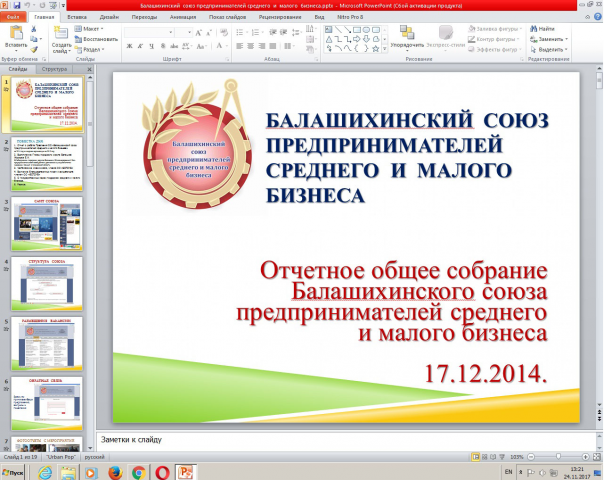Click Reset (Восстановить) slide button
Viewport: 604px width, 480px height.
click(x=96, y=39)
